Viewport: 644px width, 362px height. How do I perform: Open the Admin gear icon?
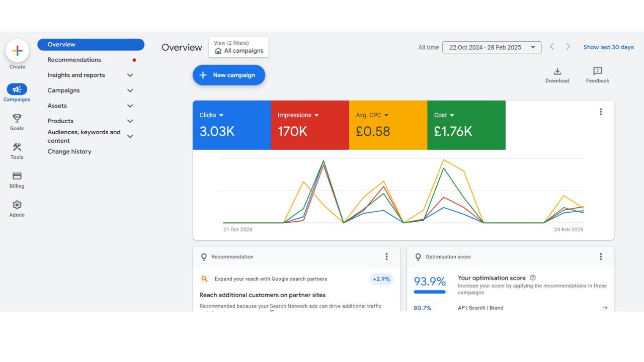[x=17, y=205]
